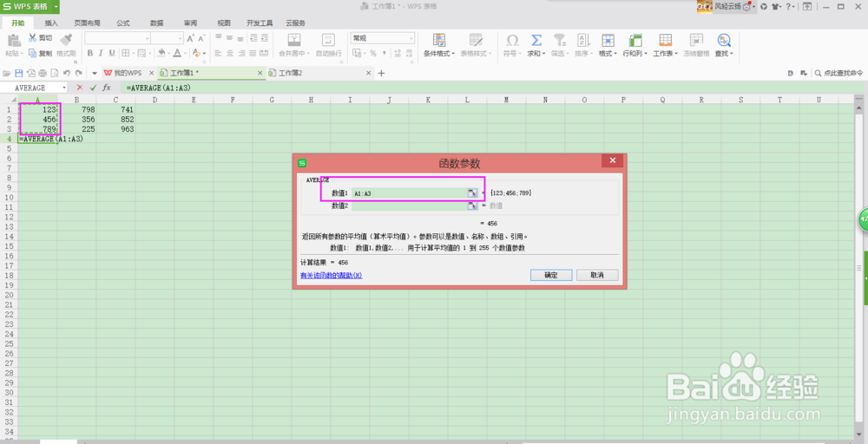The height and width of the screenshot is (444, 868).
Task: Click the 数值1 input field
Action: 410,193
